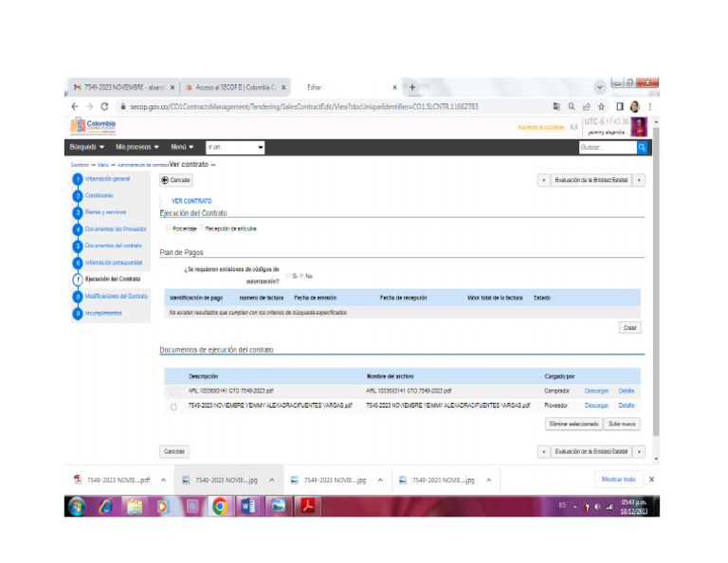Click the browser forward arrow

(x=90, y=106)
